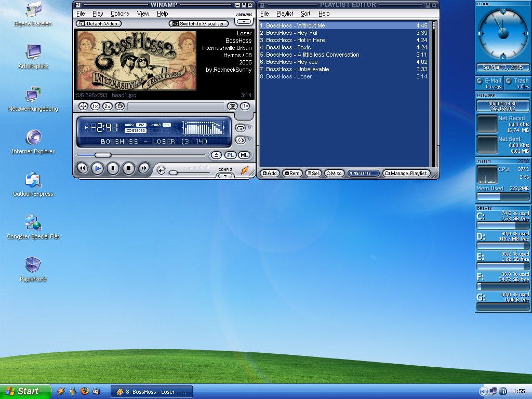
Task: Click the Manage Playlist button
Action: [406, 174]
